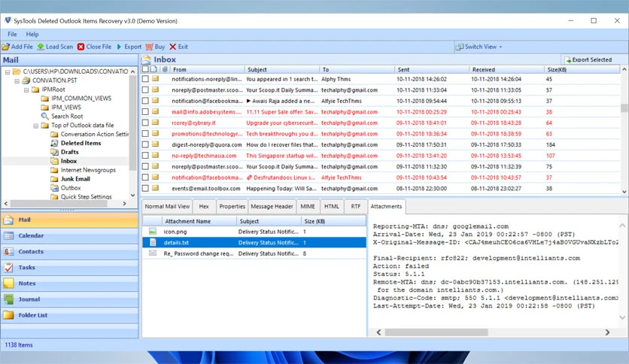Viewport: 629px width, 364px height.
Task: Click the Outbox folder icon
Action: [x=55, y=188]
